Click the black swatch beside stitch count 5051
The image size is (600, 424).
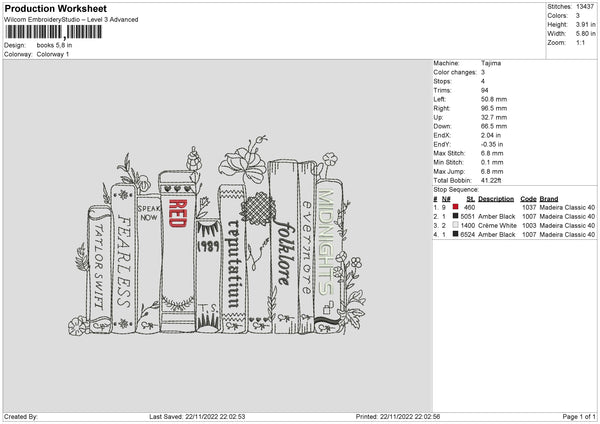455,216
